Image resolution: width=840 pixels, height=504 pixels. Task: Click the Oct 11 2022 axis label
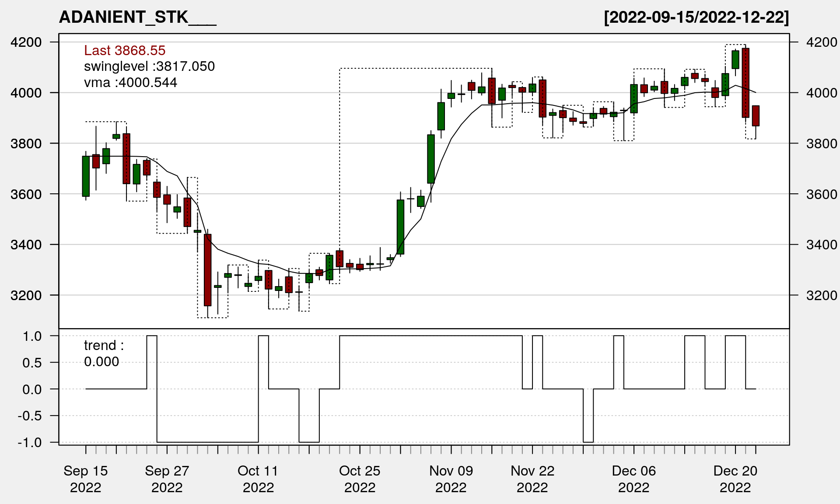coord(258,479)
